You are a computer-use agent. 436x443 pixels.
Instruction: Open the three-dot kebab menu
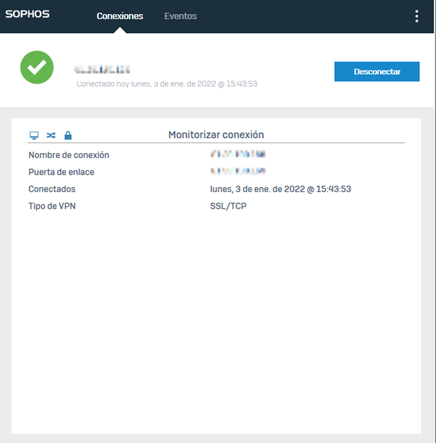[x=417, y=16]
